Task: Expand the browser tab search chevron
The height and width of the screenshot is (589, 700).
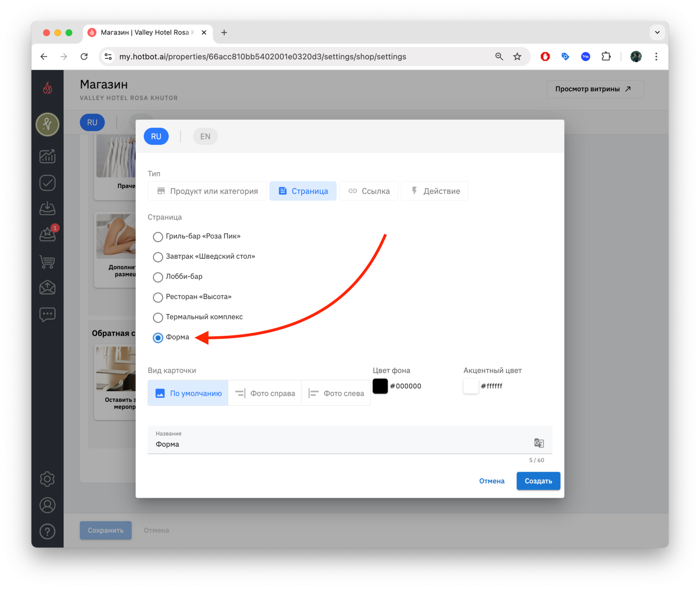Action: tap(657, 33)
